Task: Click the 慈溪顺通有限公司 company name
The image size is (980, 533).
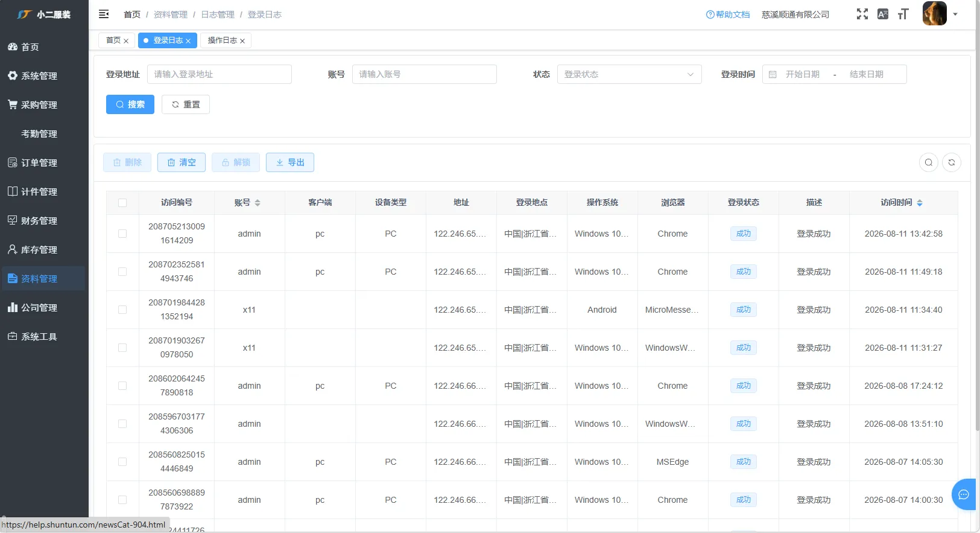Action: pyautogui.click(x=795, y=14)
